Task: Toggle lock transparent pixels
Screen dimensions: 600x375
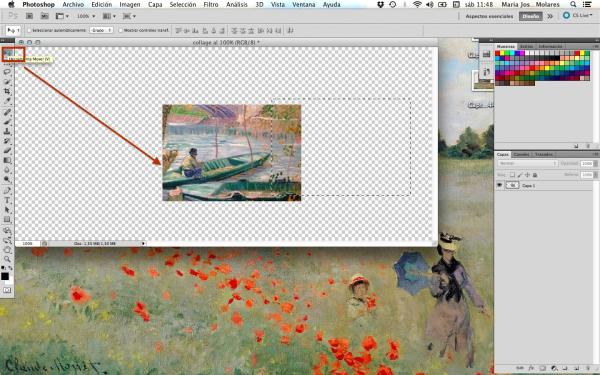Action: (512, 175)
